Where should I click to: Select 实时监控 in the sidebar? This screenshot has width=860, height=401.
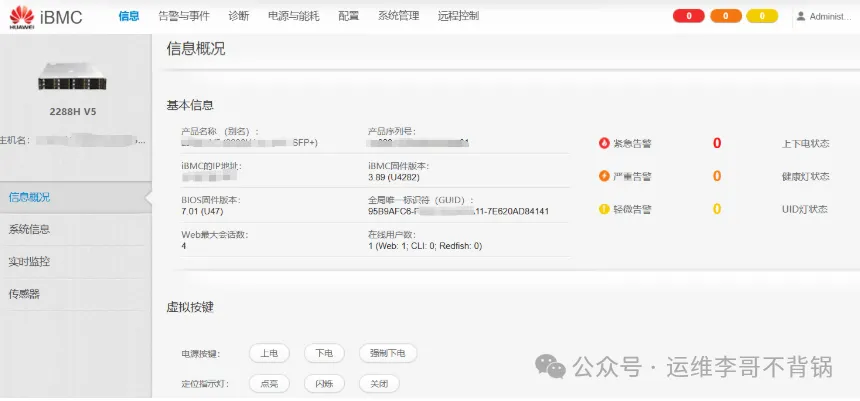29,261
